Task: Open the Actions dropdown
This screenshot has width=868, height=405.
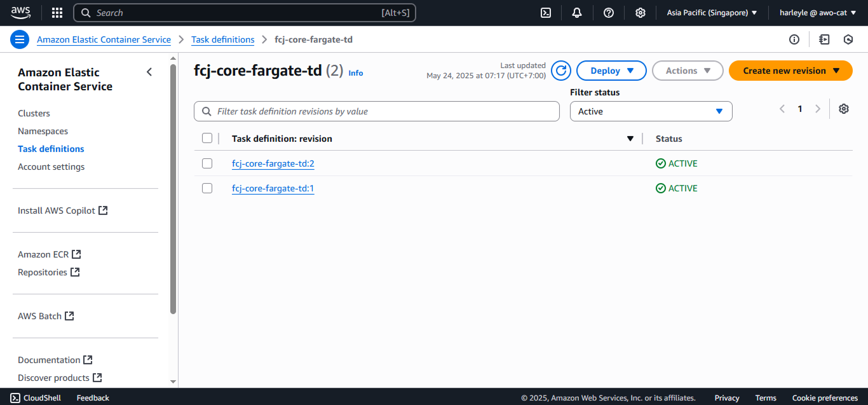Action: click(688, 71)
